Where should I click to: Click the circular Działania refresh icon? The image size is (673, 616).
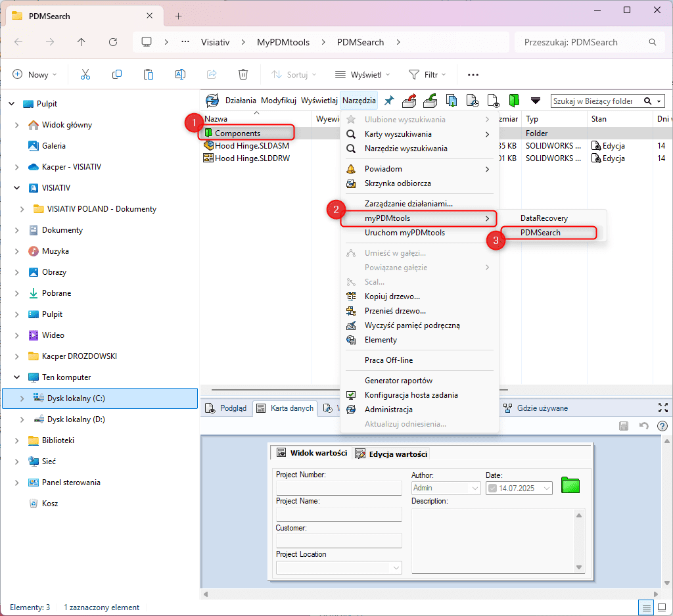(212, 100)
